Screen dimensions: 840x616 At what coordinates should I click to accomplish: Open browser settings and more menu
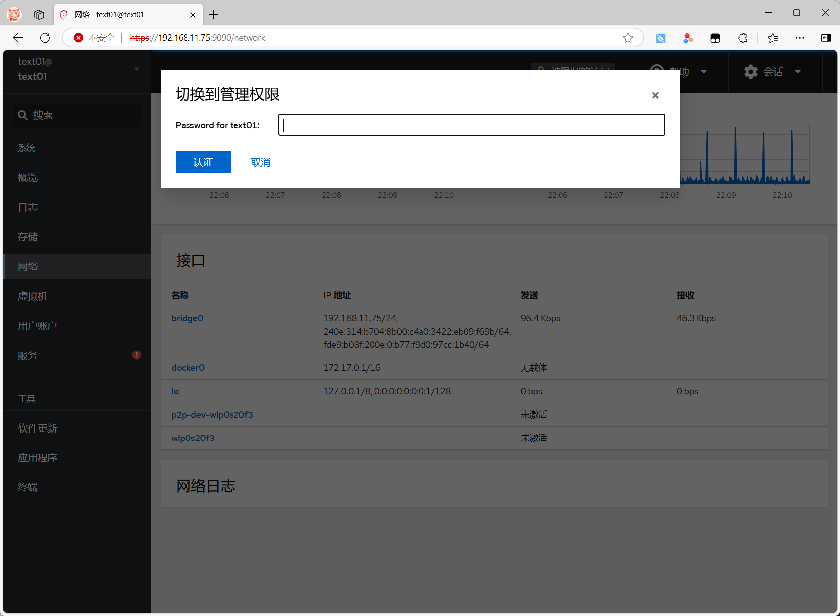tap(799, 38)
